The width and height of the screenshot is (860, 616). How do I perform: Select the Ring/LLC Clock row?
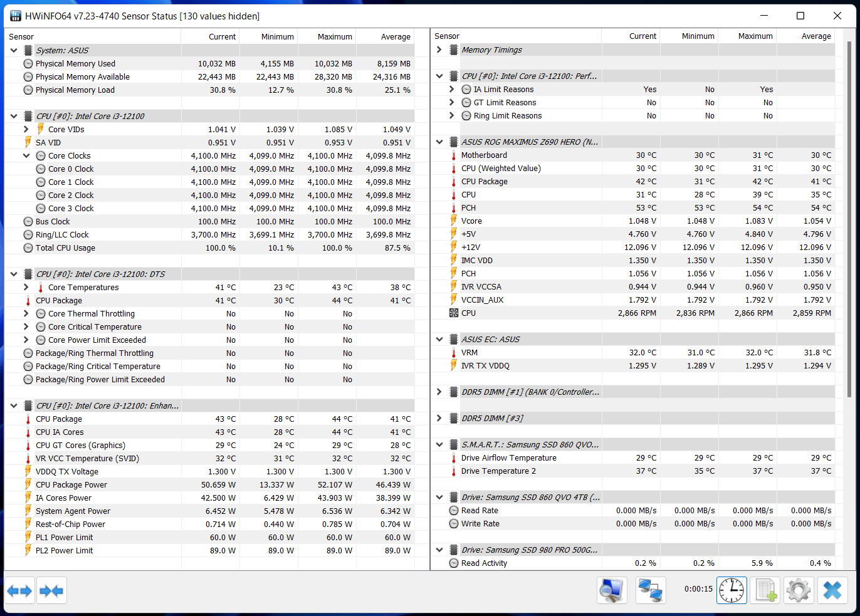coord(210,234)
